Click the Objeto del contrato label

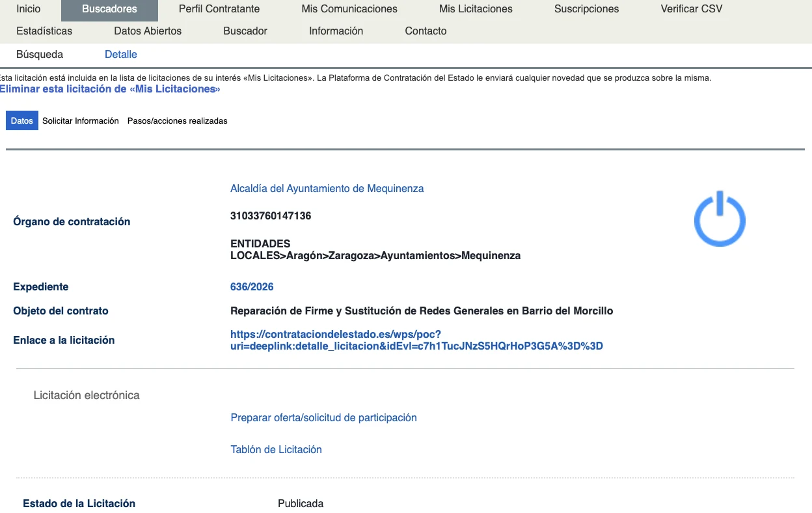coord(61,311)
